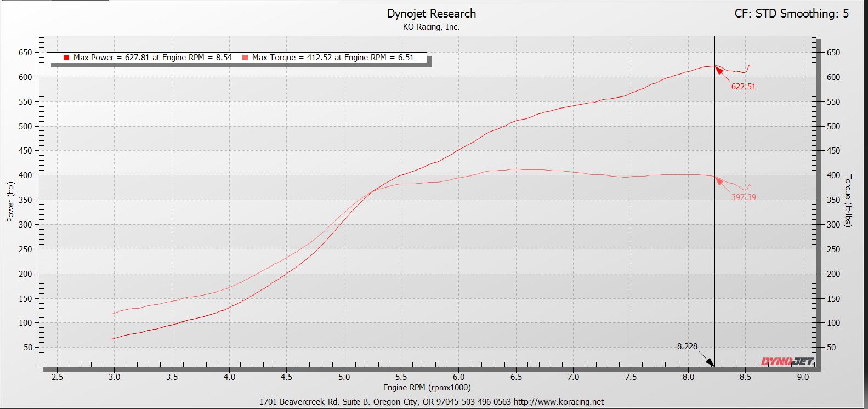Click the pink Max Torque legend swatch
The height and width of the screenshot is (409, 868).
245,58
